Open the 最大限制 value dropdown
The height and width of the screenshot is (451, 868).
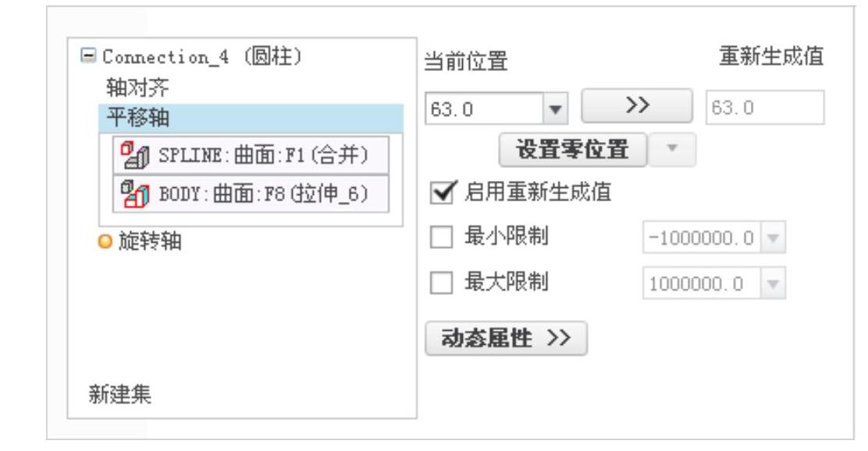click(x=774, y=283)
